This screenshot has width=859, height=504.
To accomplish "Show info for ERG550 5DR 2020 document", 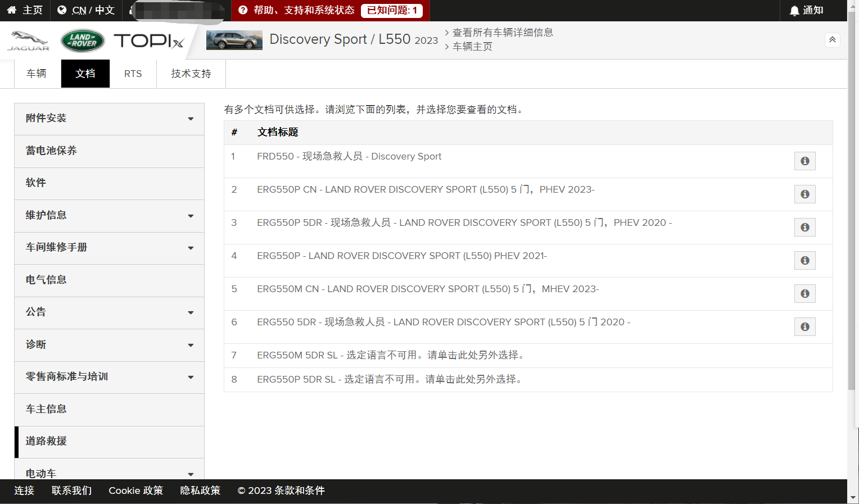I will tap(804, 327).
